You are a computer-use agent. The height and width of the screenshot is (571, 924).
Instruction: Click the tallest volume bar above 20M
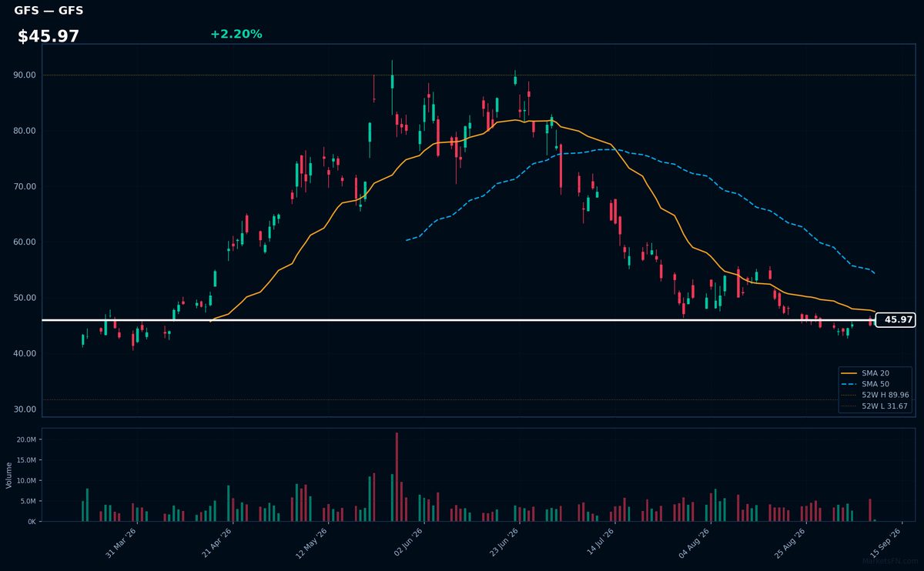pos(397,476)
